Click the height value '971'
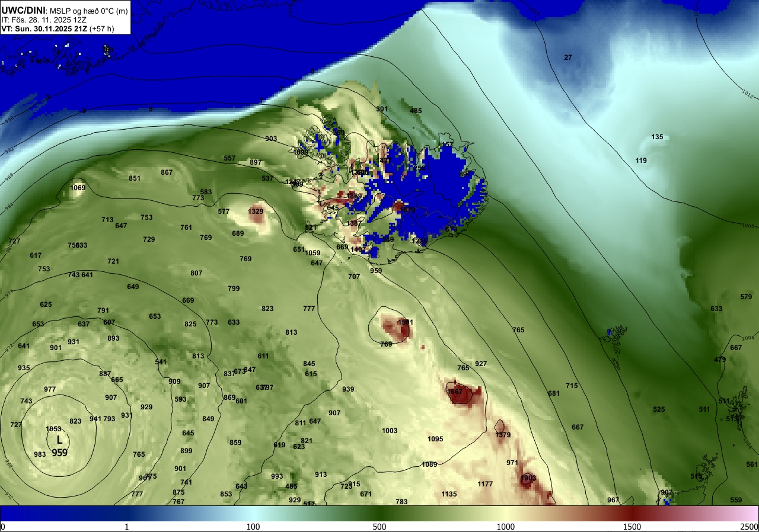 click(512, 463)
